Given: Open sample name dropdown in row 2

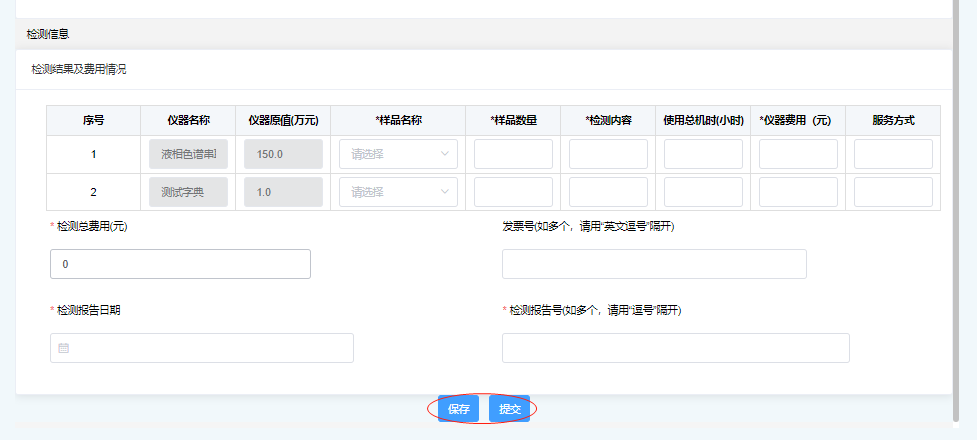Looking at the screenshot, I should click(398, 192).
